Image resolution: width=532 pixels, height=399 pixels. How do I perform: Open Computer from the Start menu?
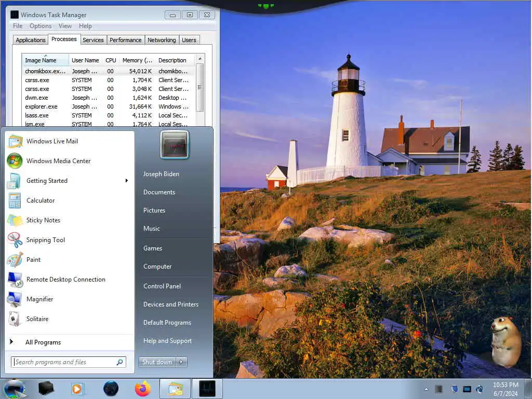coord(157,267)
